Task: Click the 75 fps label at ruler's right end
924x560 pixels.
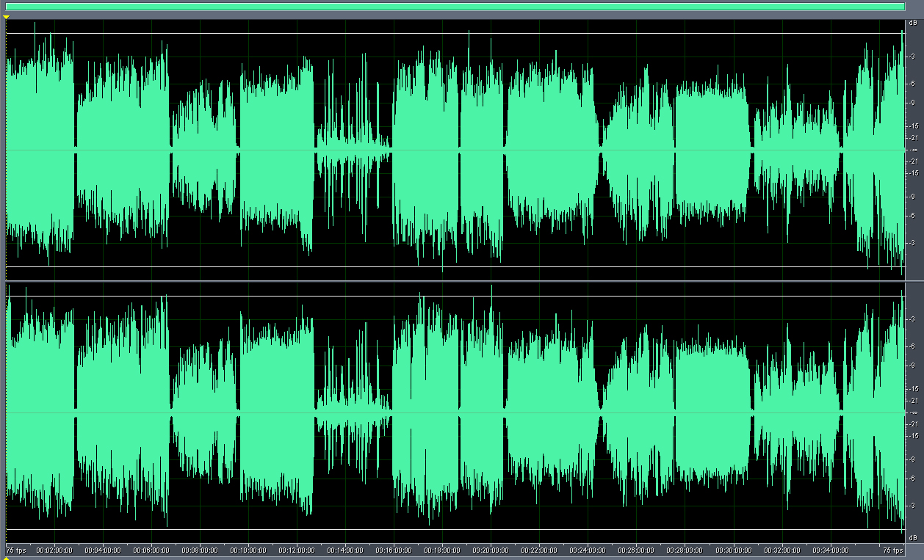Action: click(892, 550)
